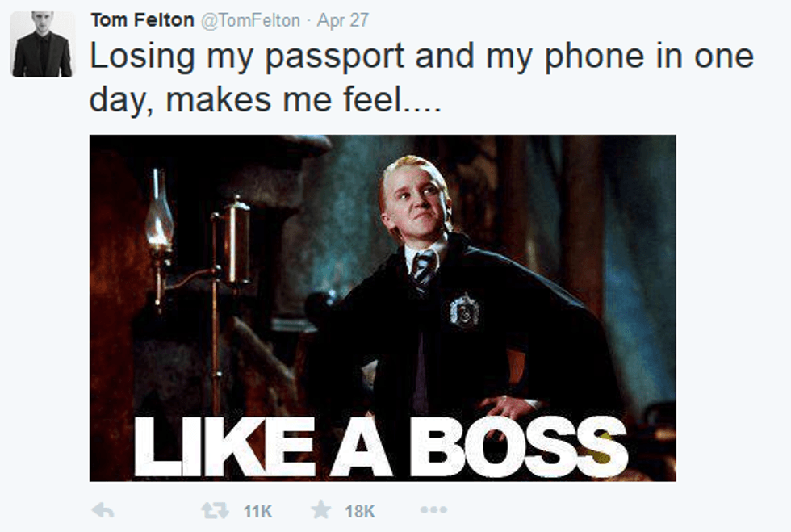Click the 18K favorites count
791x532 pixels.
(x=360, y=511)
